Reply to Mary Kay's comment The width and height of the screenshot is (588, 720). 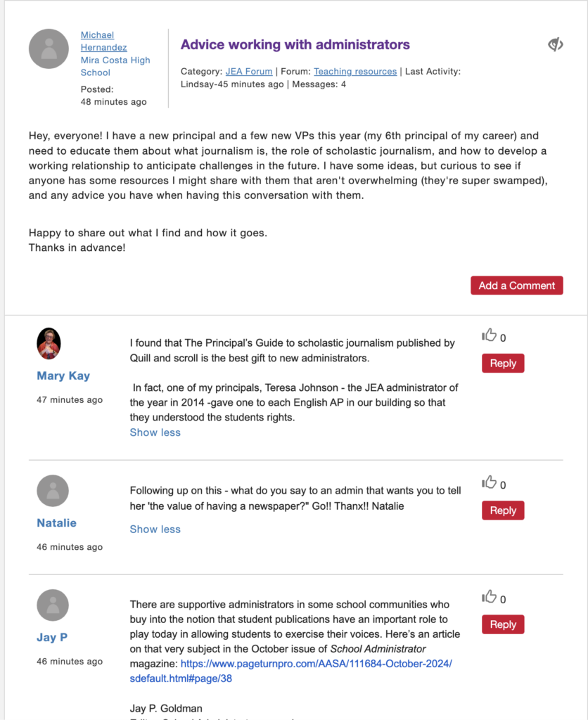coord(503,364)
